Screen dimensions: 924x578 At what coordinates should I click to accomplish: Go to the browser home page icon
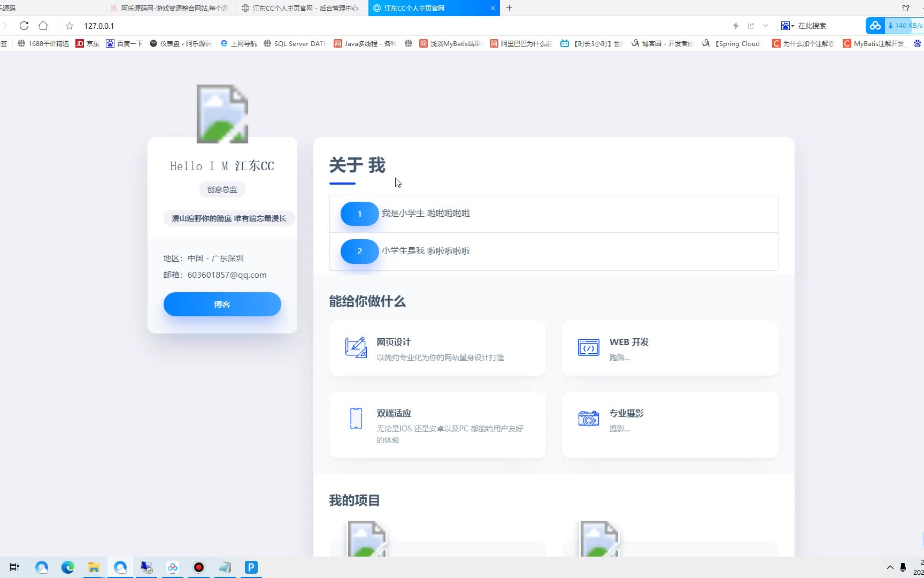43,26
